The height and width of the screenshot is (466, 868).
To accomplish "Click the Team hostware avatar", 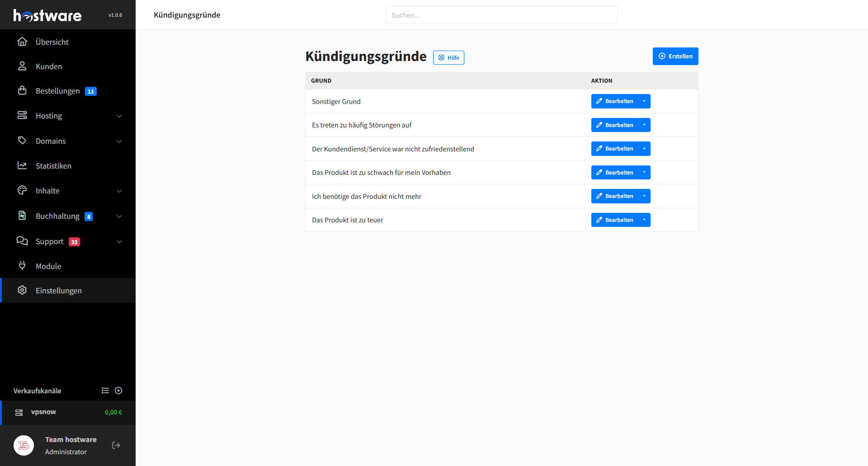I will pyautogui.click(x=24, y=445).
